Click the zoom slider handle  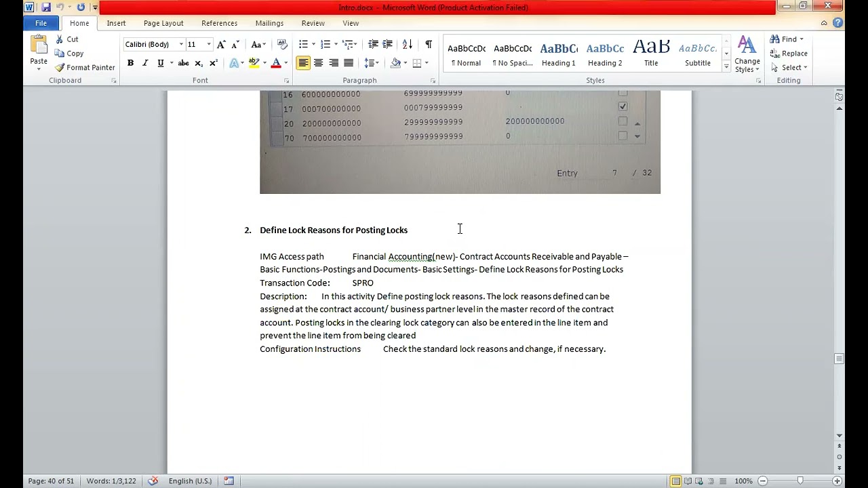[x=800, y=481]
